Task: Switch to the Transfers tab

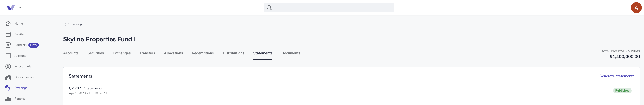Action: (147, 53)
